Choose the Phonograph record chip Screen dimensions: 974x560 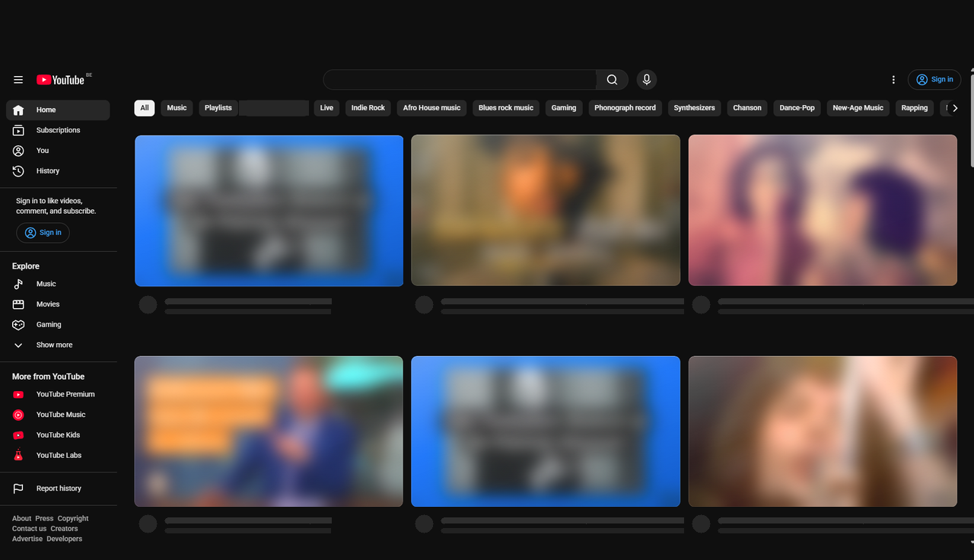tap(625, 108)
